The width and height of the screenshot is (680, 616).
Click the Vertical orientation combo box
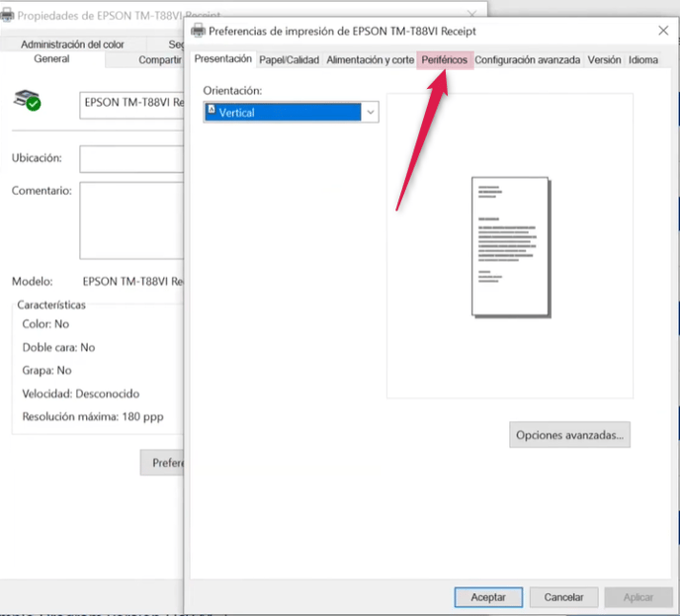291,113
